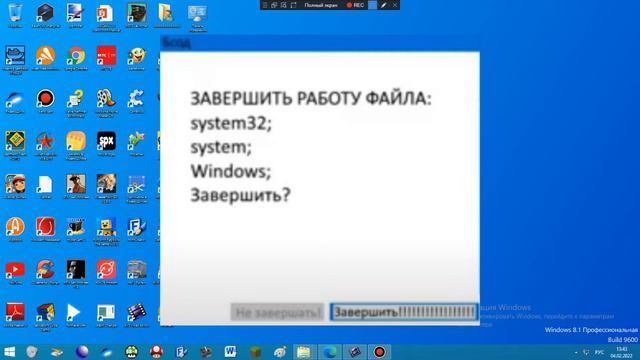Click the purple sphere taskbar icon
The height and width of the screenshot is (360, 640).
pyautogui.click(x=82, y=352)
